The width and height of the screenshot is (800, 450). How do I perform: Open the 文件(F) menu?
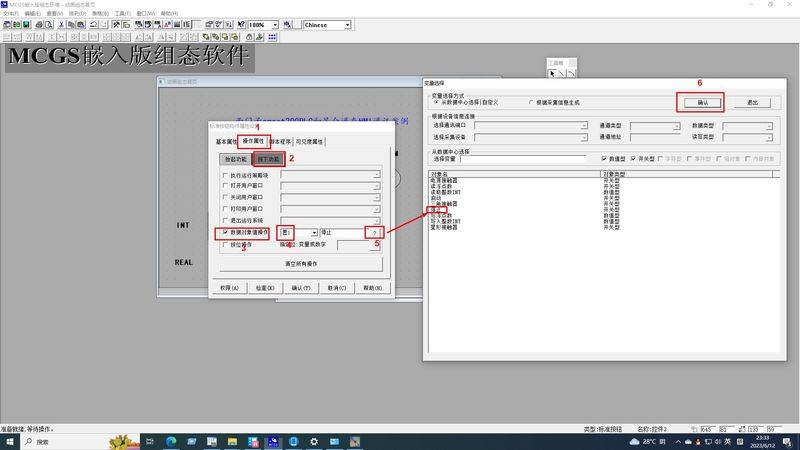[10, 13]
